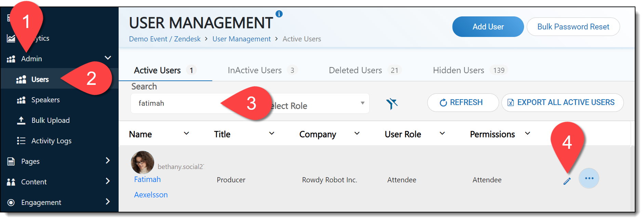
Task: Open the Speakers section in sidebar
Action: 45,100
